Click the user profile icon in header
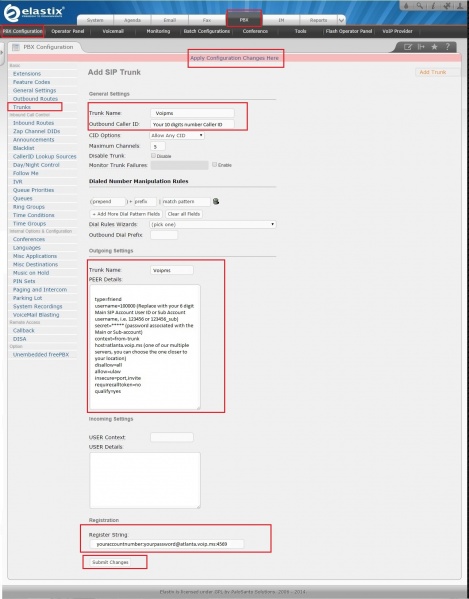 click(461, 5)
